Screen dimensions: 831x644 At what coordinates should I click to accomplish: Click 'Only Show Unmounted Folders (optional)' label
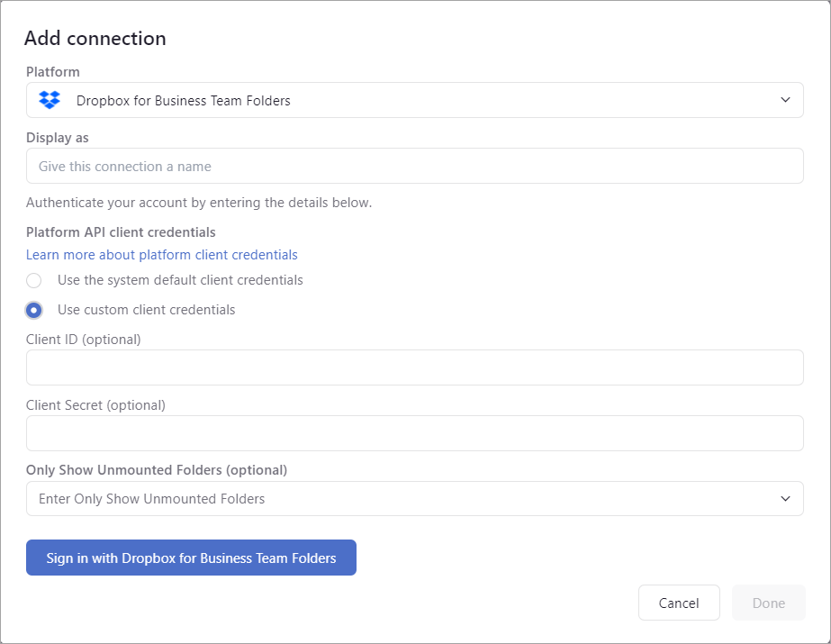pyautogui.click(x=157, y=470)
